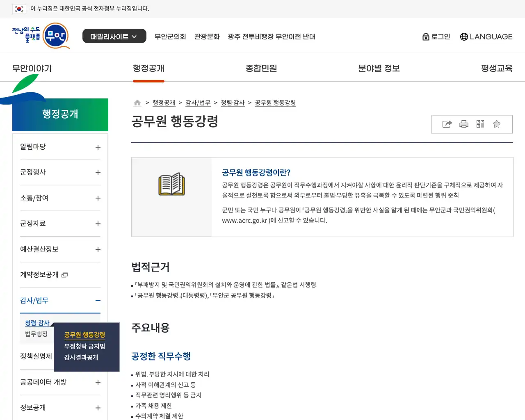Click the favorite star icon
Screen dimensions: 525x420
click(497, 124)
